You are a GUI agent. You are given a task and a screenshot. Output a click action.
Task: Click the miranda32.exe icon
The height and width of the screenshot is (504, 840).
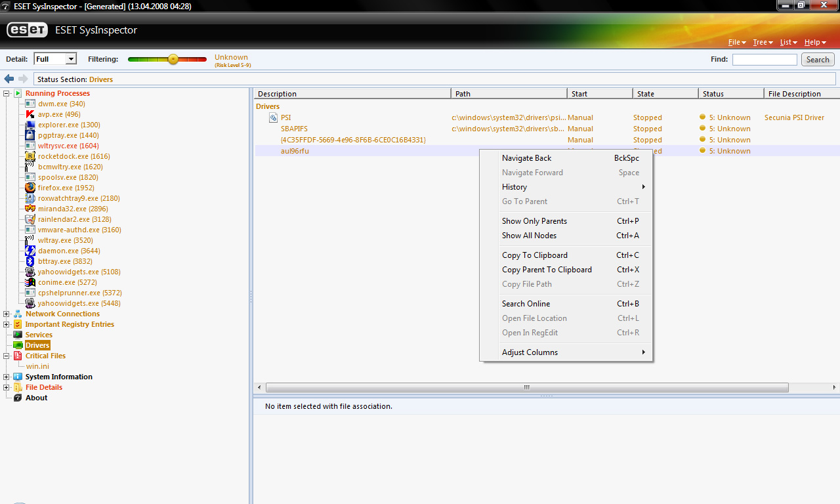(30, 209)
